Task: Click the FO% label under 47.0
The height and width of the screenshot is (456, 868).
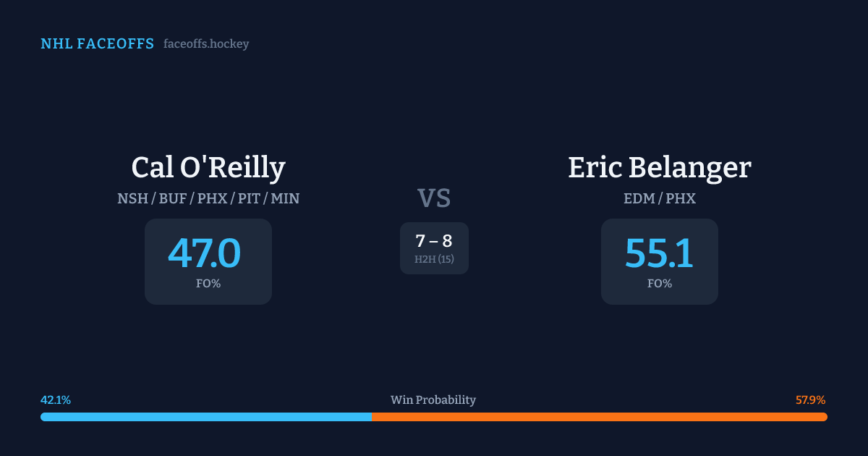Action: click(208, 284)
